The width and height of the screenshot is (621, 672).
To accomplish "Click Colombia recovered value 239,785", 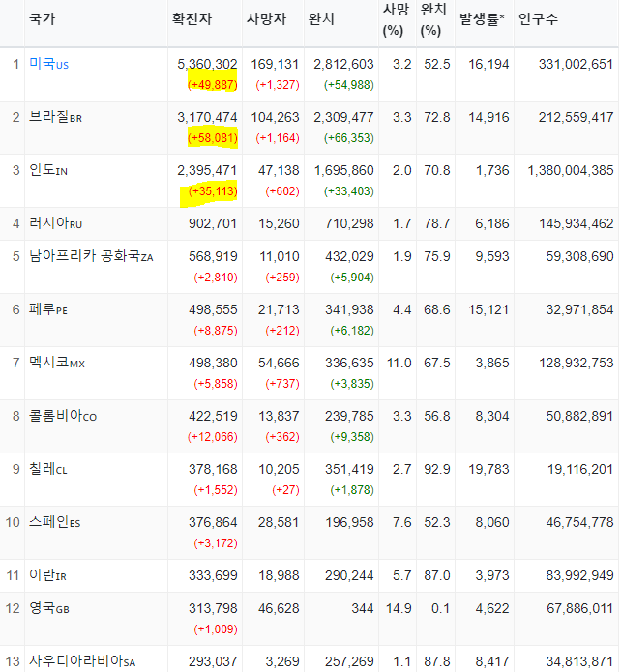I will [349, 416].
